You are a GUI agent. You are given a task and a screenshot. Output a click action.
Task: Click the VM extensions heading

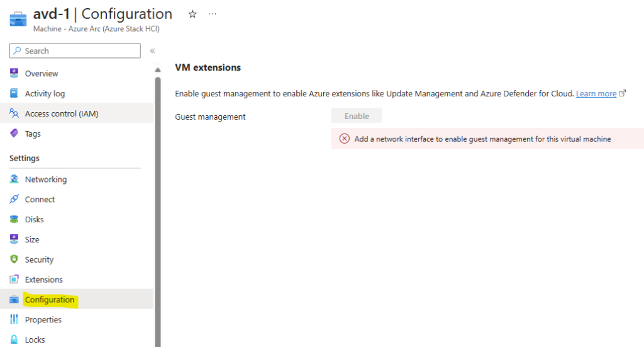(x=208, y=67)
